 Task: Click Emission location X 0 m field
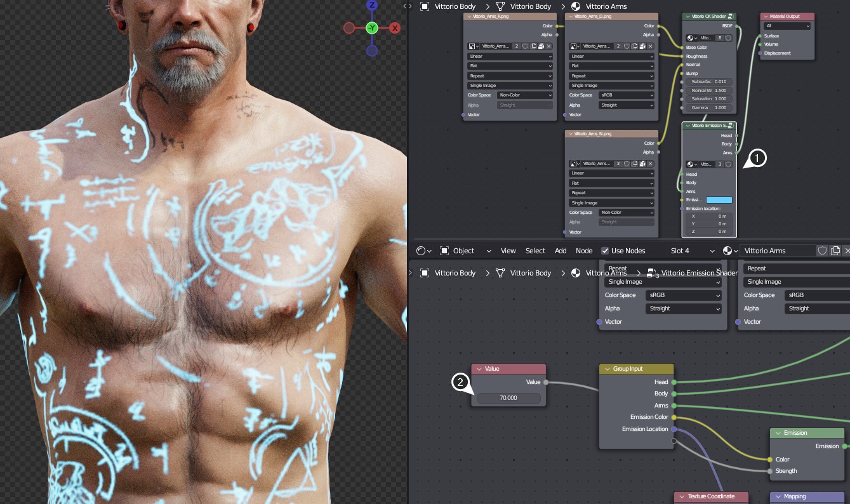[709, 216]
